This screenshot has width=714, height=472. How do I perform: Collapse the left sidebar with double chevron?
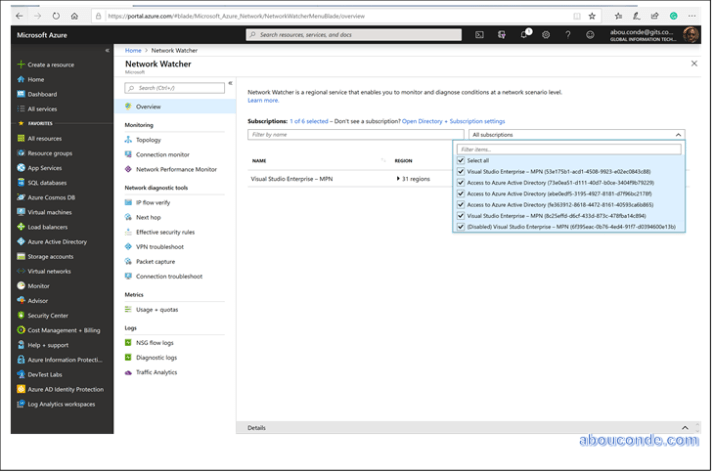click(x=107, y=50)
